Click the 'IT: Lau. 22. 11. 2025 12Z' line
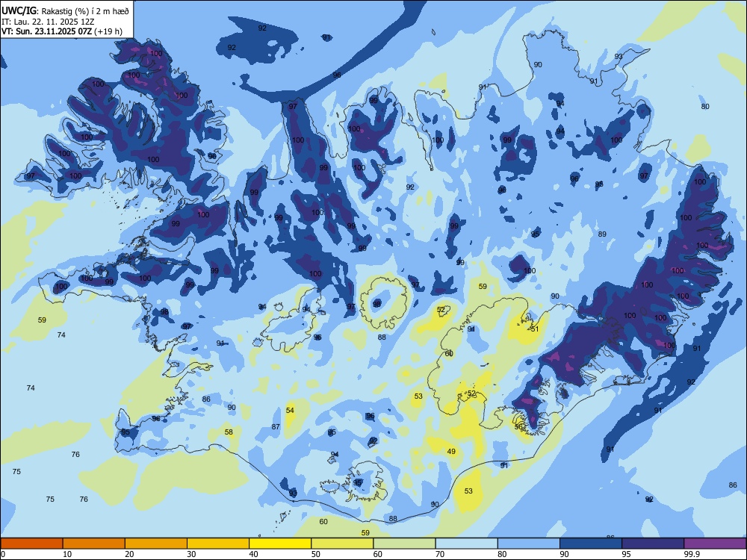This screenshot has width=747, height=560. tap(48, 22)
